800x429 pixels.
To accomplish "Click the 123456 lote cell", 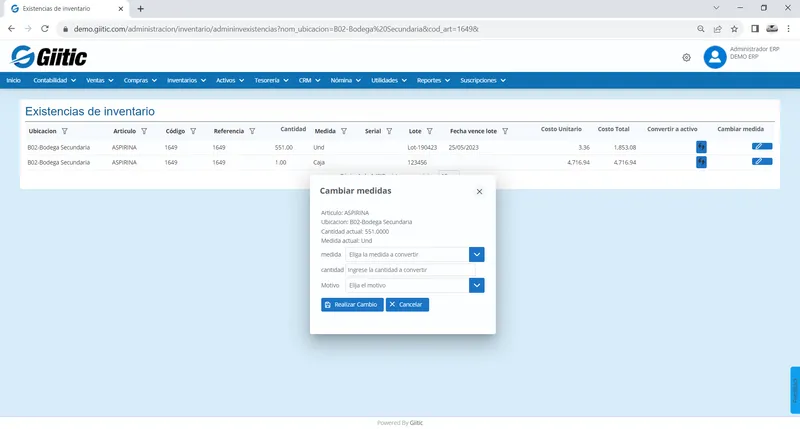I will pyautogui.click(x=417, y=162).
